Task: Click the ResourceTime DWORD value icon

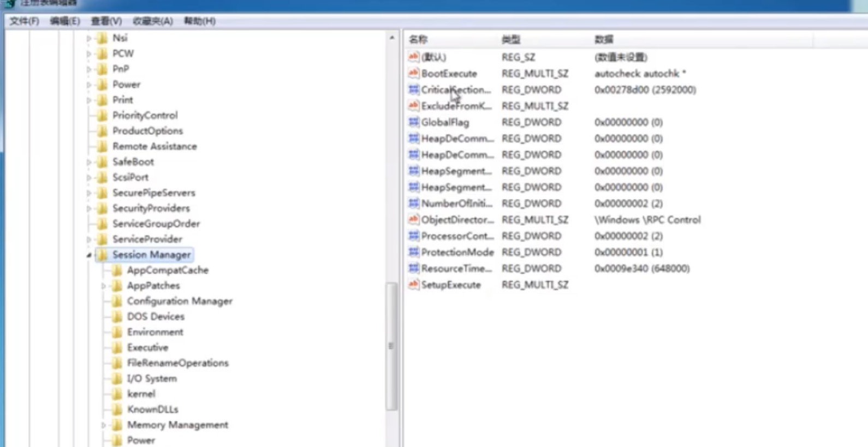Action: click(x=413, y=268)
